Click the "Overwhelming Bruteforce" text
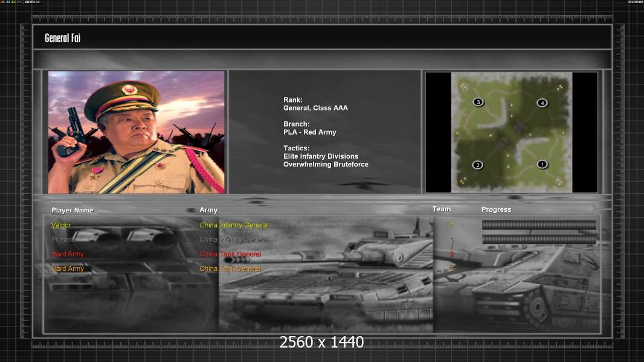Image resolution: width=644 pixels, height=362 pixels. [326, 164]
